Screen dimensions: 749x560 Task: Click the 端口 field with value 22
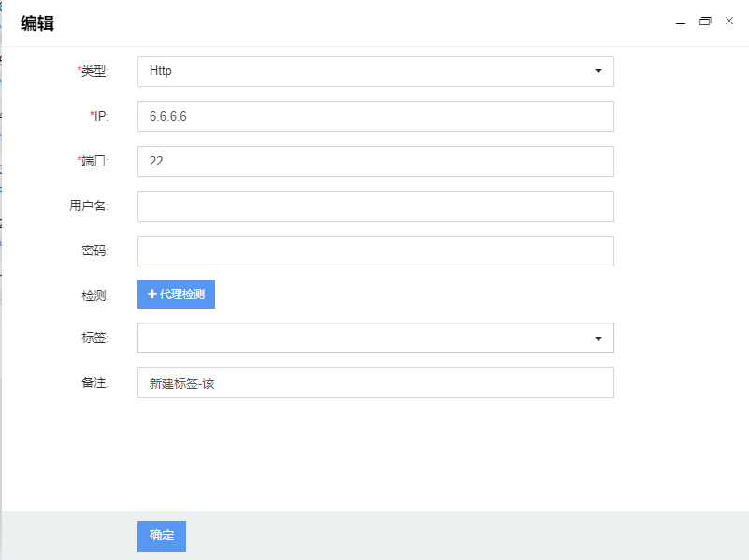pyautogui.click(x=376, y=162)
